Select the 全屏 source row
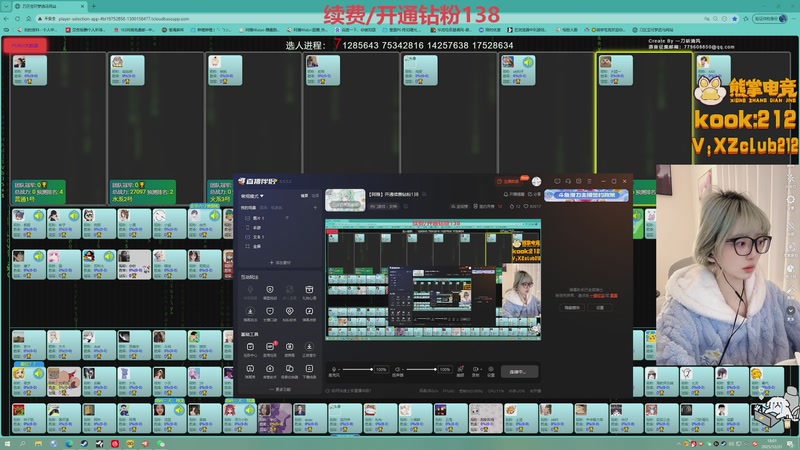 (279, 246)
